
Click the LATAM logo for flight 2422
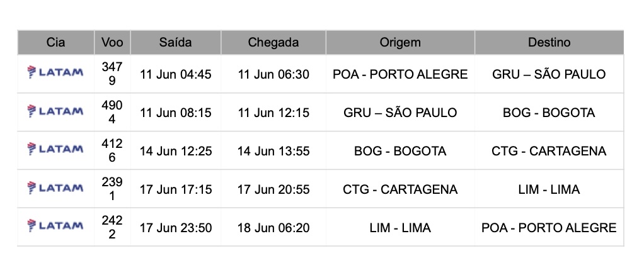pos(55,227)
